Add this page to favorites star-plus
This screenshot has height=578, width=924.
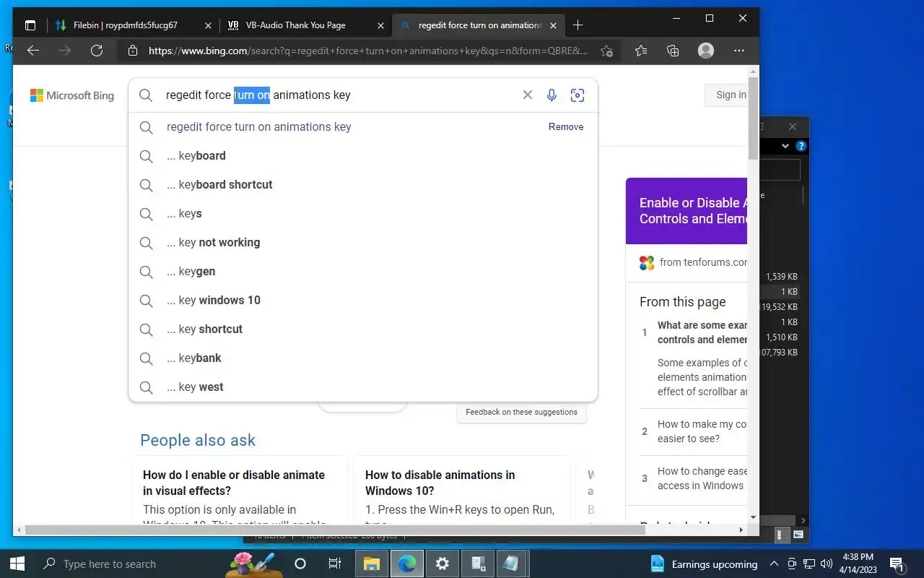(x=606, y=51)
